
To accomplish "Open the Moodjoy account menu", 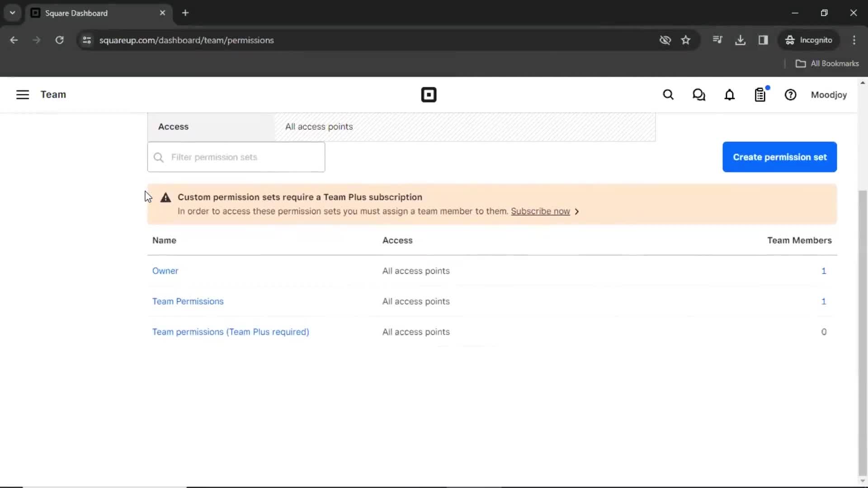I will click(828, 95).
